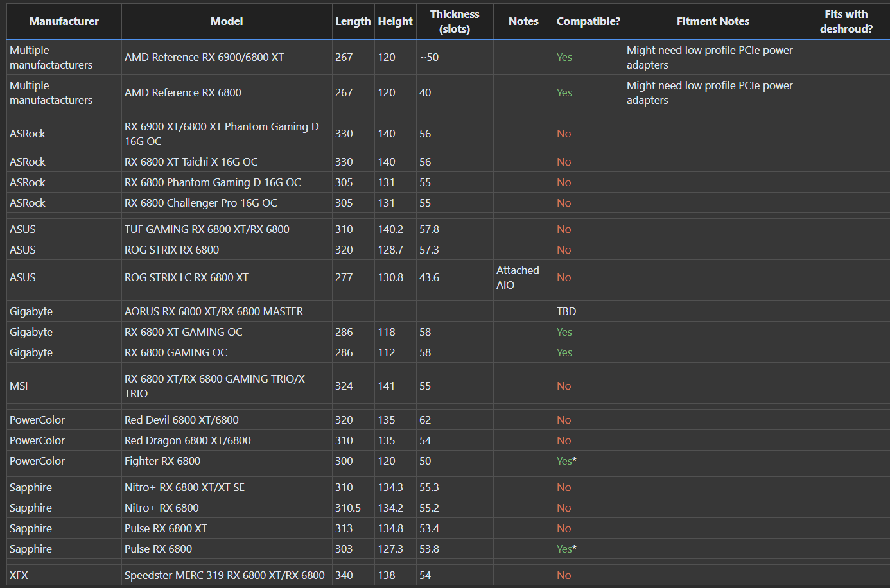Screen dimensions: 890x588
Task: Click the 140.2 height cell
Action: tap(396, 229)
